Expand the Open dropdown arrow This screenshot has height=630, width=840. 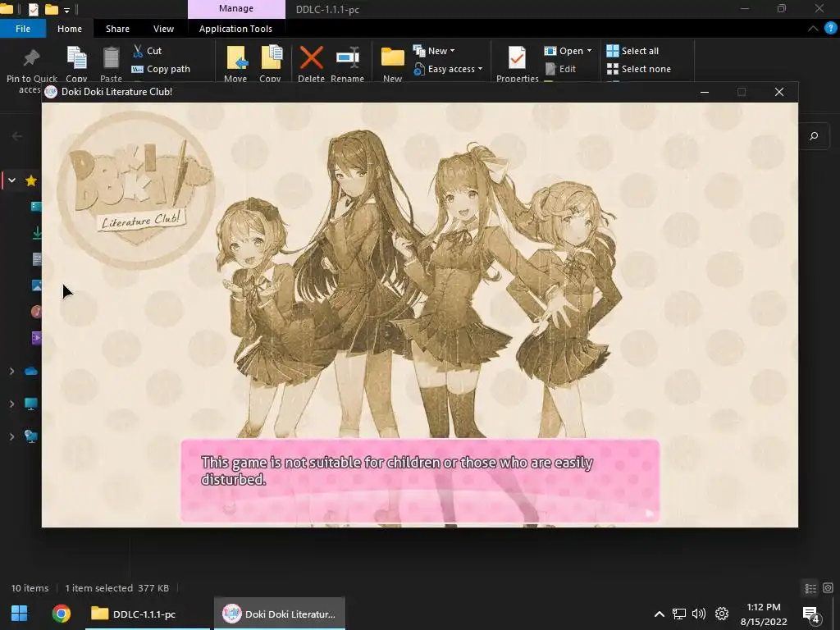click(x=589, y=51)
